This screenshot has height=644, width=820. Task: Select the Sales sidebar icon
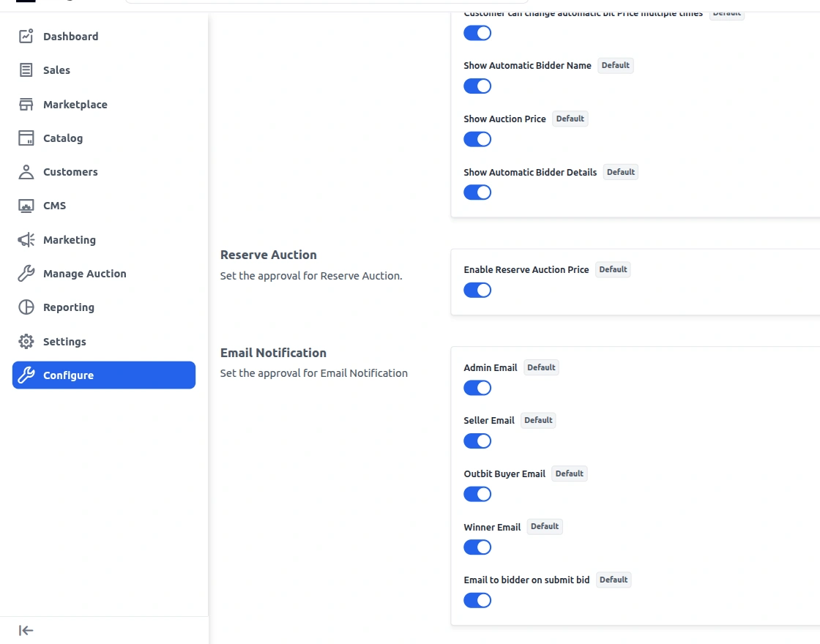tap(25, 70)
